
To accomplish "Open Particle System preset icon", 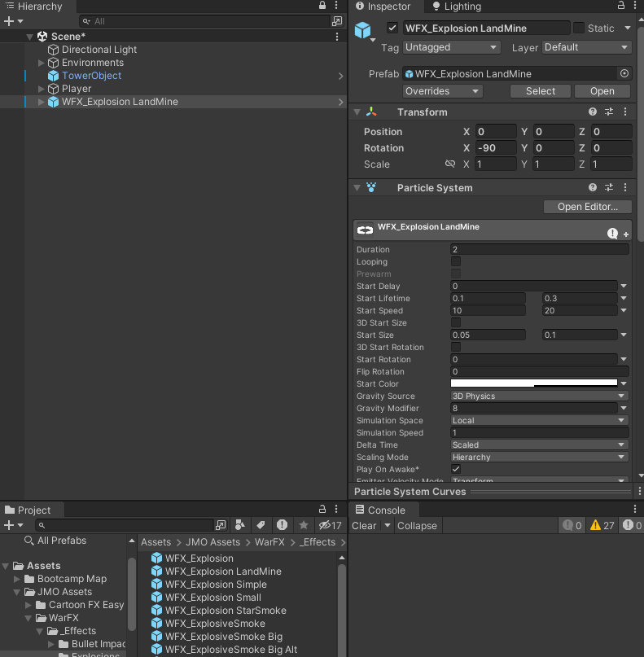I will pos(609,188).
